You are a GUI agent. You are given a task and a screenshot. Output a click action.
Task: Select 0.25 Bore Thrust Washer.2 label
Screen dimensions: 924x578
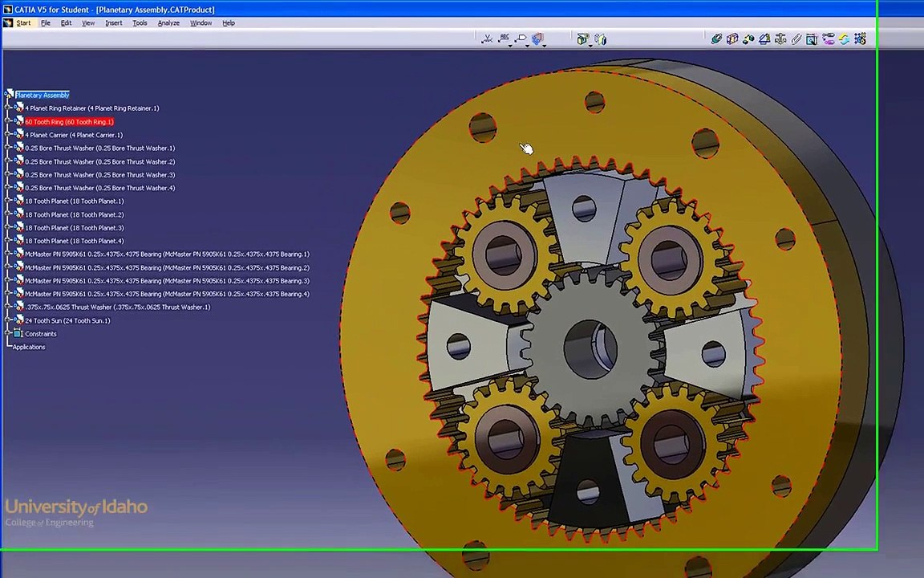click(99, 161)
